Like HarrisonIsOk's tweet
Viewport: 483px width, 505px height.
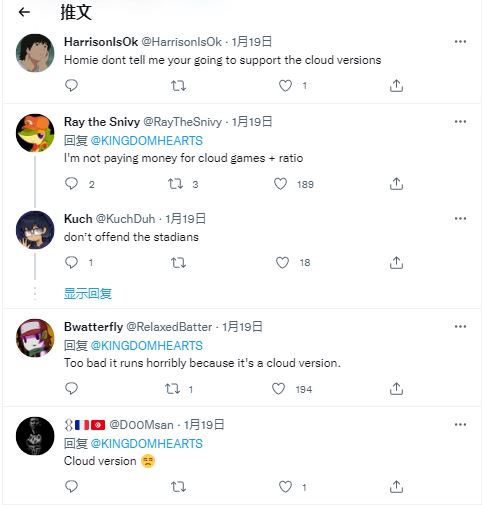(285, 86)
